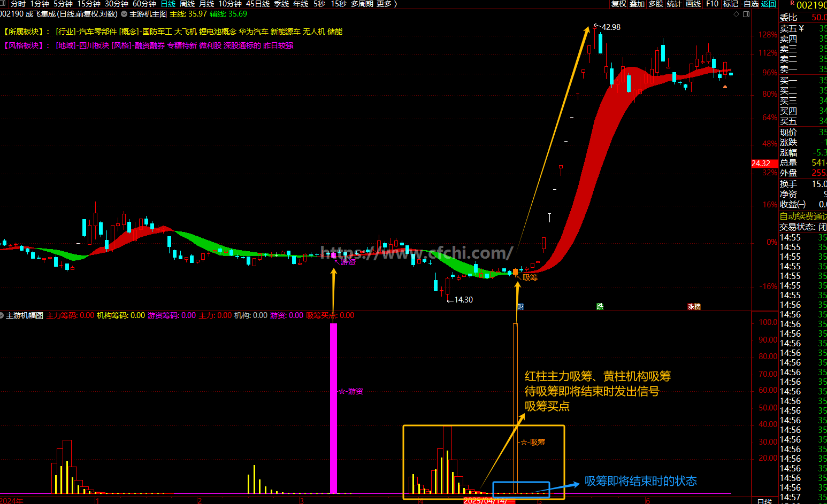The height and width of the screenshot is (504, 827).
Task: Open the 复权 adjustment menu
Action: point(619,4)
